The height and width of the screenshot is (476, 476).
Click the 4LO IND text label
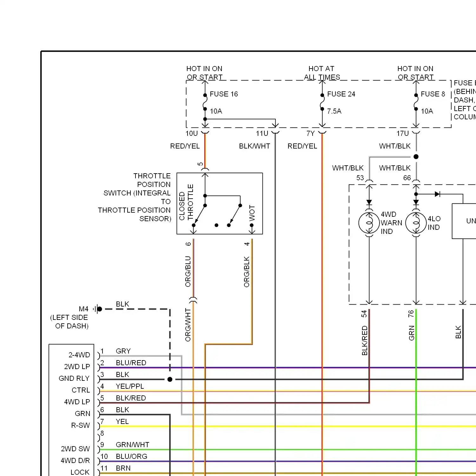click(434, 223)
